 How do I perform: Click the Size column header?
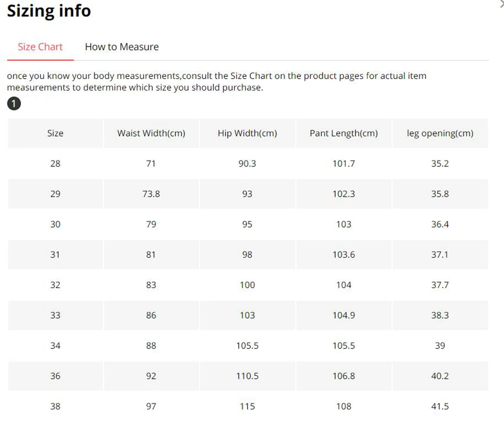[55, 134]
